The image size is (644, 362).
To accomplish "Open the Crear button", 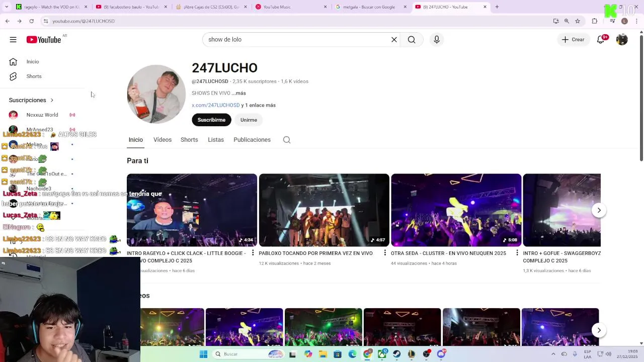I will (573, 40).
